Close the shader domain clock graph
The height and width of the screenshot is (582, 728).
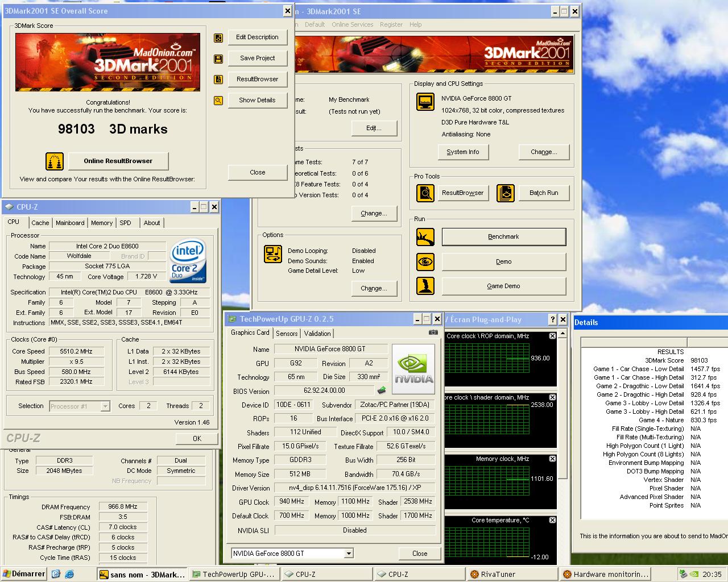tap(552, 397)
